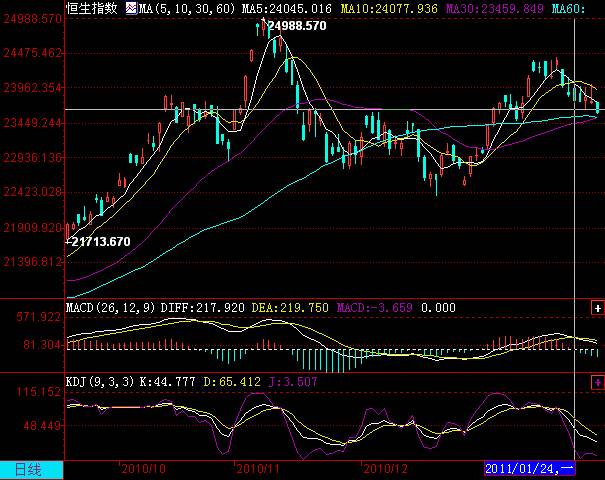Click the 48.449 KDJ axis label

(42, 426)
